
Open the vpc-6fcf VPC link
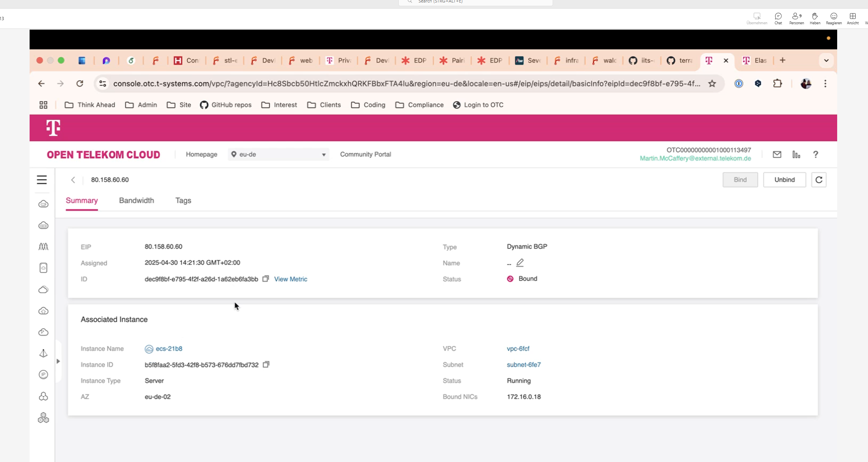tap(518, 348)
